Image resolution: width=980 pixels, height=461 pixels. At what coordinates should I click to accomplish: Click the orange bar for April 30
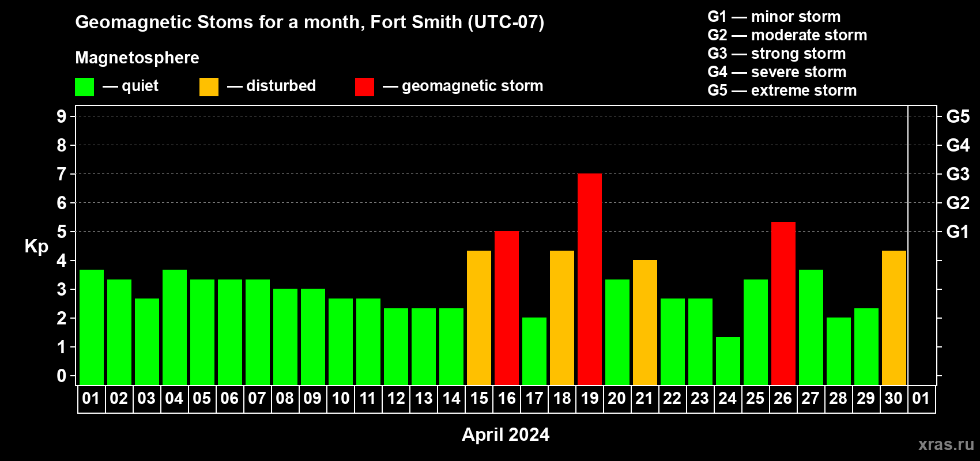pos(894,318)
